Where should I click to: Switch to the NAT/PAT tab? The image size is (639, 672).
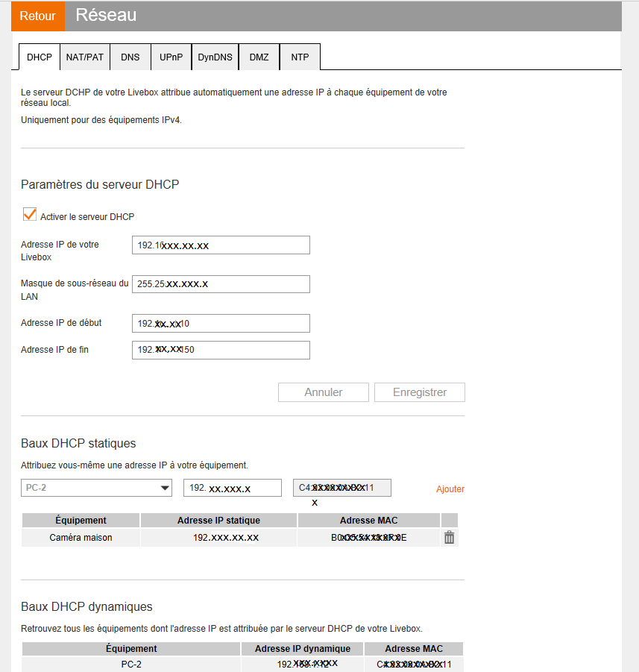pyautogui.click(x=84, y=57)
